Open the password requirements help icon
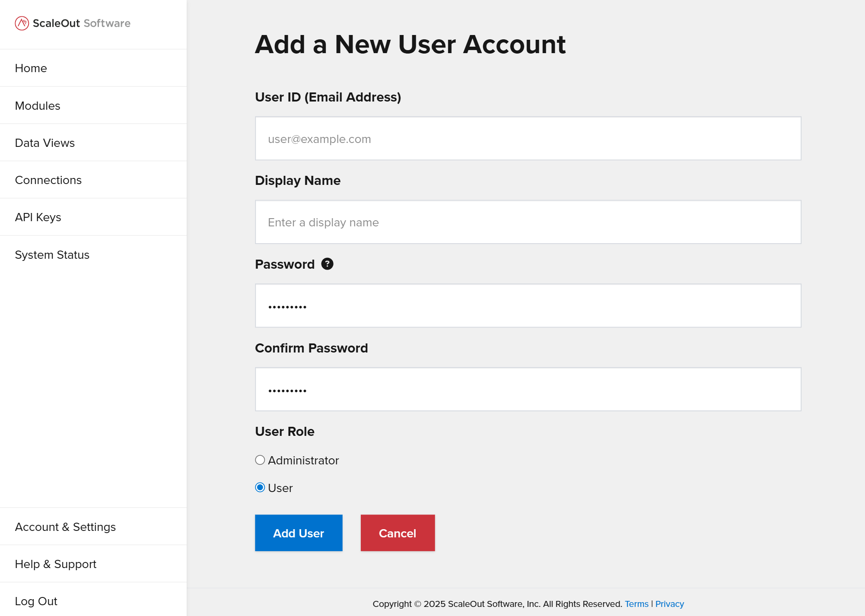Screen dimensions: 865x616 pyautogui.click(x=328, y=264)
